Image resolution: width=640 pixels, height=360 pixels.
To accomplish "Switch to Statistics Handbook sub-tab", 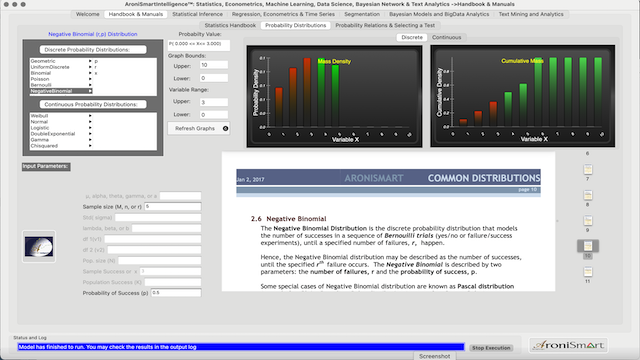I will (x=230, y=25).
